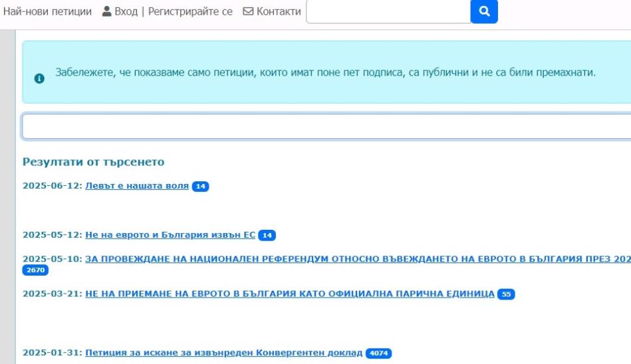The image size is (631, 364).
Task: Open Най-нови петиции menu item
Action: click(47, 11)
